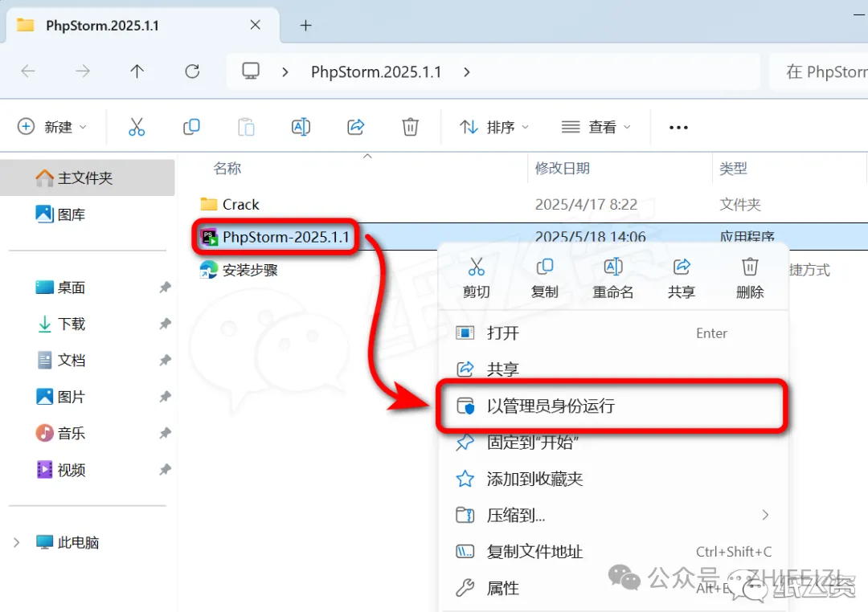Select 此电脑 in the sidebar

click(x=67, y=542)
